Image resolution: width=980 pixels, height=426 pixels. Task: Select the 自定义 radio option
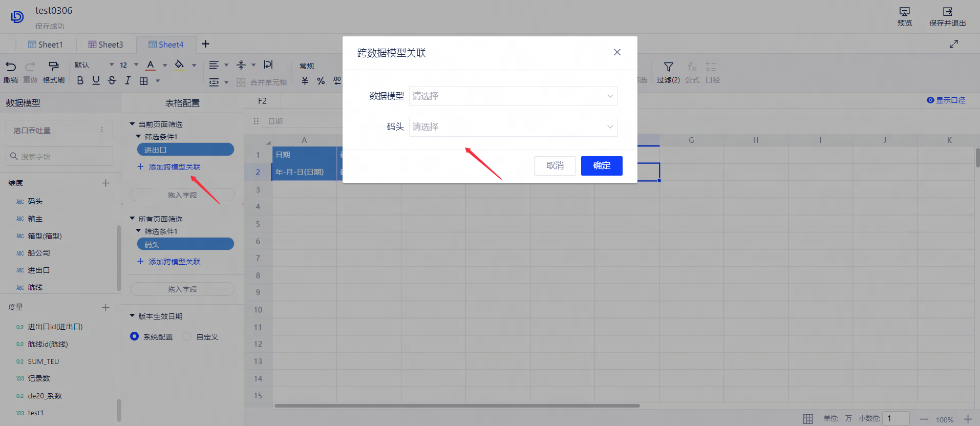(187, 336)
